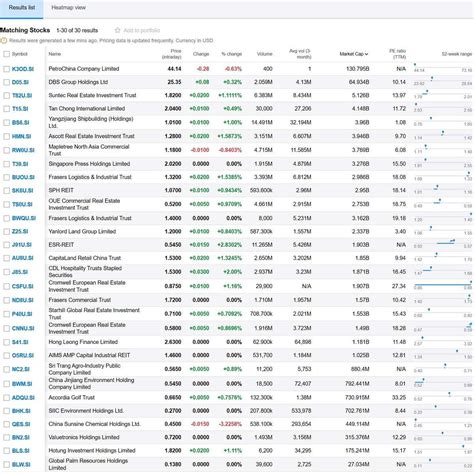474x474 pixels.
Task: Switch to the Heatmap view tab
Action: pyautogui.click(x=68, y=7)
